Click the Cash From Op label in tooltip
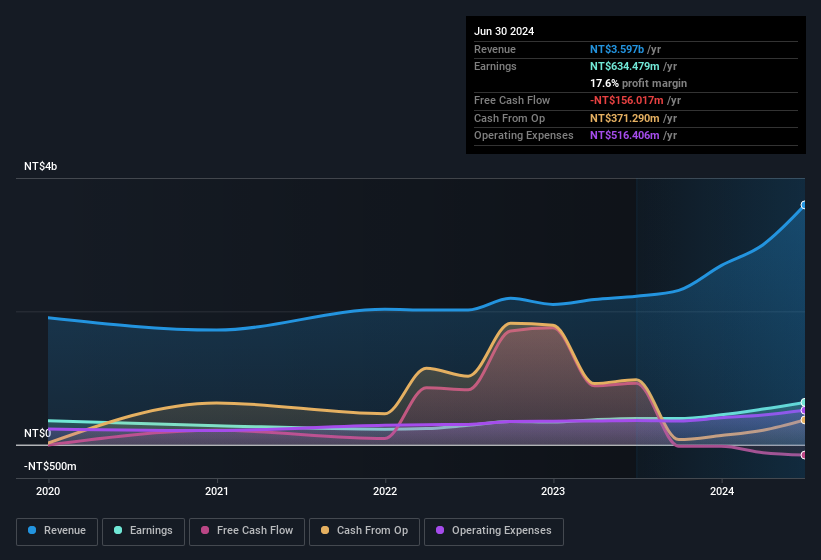 [509, 118]
